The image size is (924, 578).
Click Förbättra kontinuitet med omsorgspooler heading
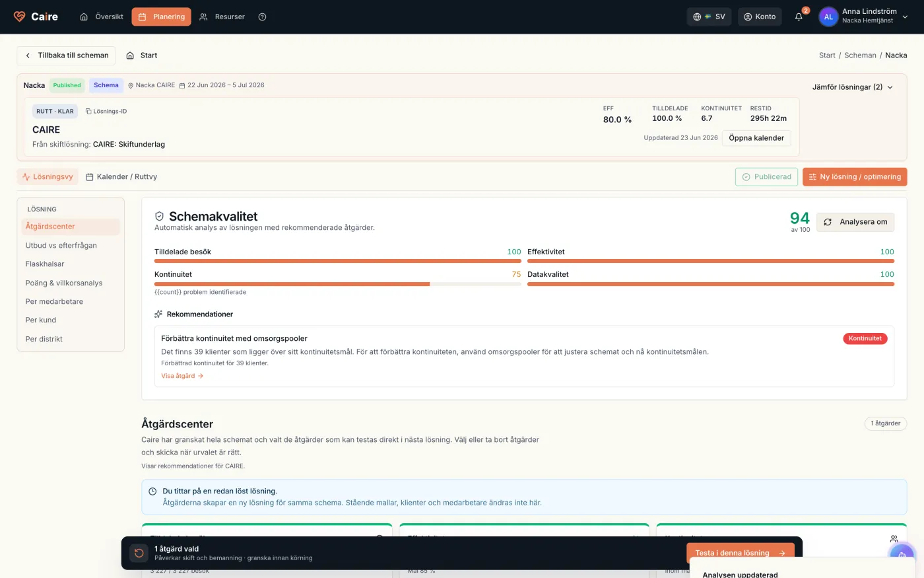234,338
